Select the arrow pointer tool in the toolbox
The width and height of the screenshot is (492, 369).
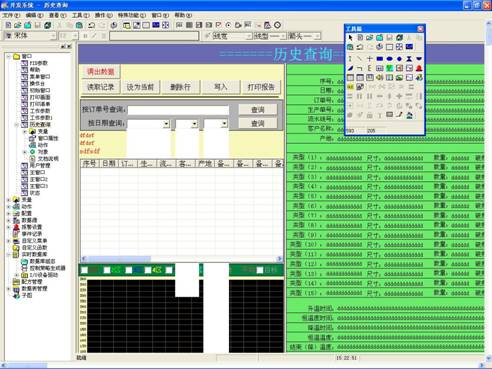(350, 38)
